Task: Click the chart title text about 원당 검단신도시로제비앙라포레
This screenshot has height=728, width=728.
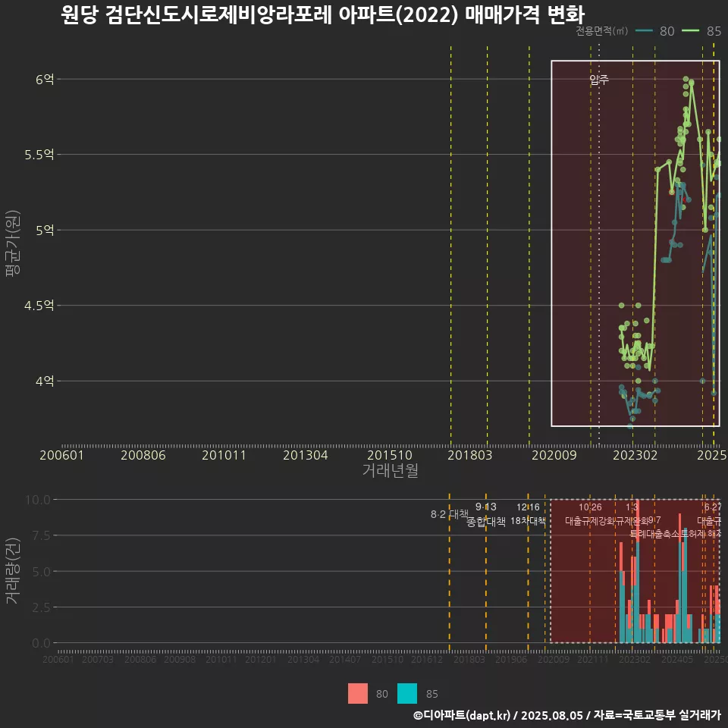Action: tap(323, 14)
